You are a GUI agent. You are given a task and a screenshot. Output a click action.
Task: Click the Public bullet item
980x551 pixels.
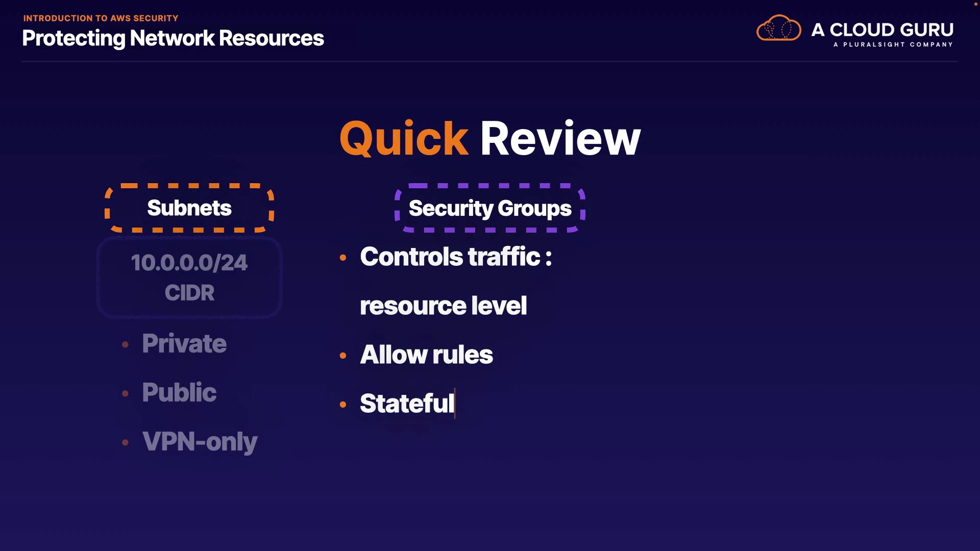[x=179, y=392]
